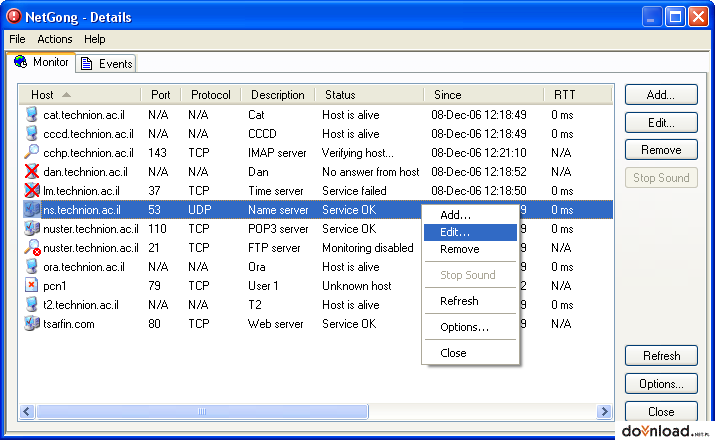Screen dimensions: 715x440
Task: Click the computer icon beside t2.technion.ac.il
Action: point(31,305)
